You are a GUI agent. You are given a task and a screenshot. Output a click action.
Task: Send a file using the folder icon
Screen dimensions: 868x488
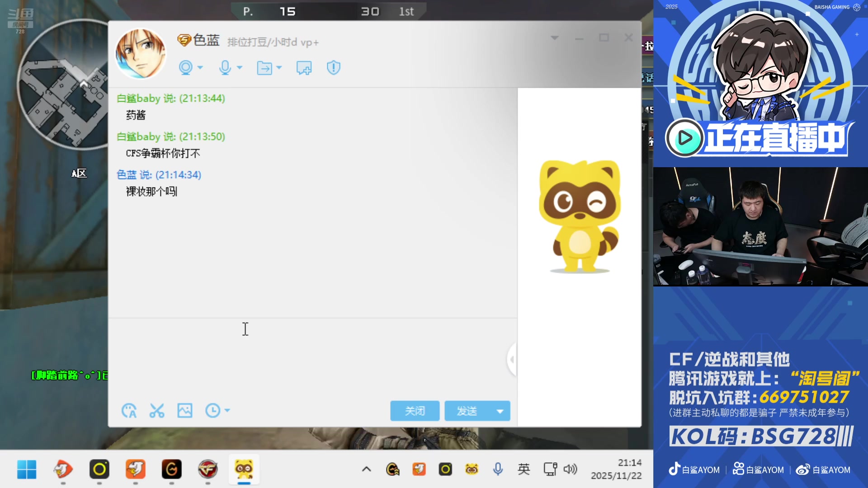tap(264, 67)
